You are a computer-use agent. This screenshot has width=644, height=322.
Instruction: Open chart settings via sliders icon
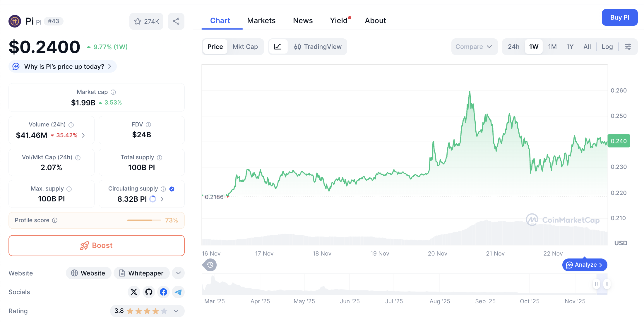click(628, 47)
